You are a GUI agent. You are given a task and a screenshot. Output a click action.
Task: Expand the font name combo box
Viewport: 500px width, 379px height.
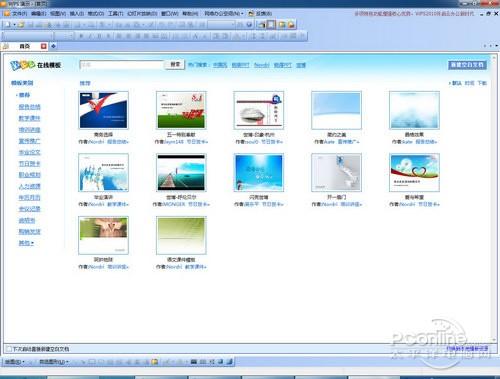27,36
